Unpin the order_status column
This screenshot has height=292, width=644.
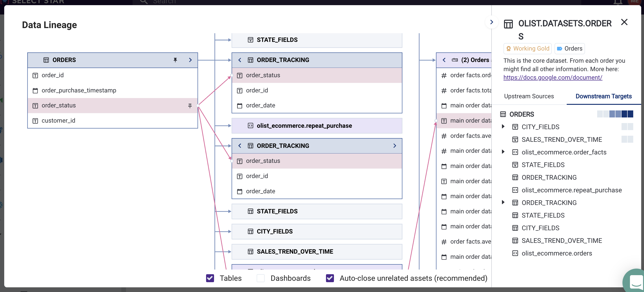click(190, 106)
